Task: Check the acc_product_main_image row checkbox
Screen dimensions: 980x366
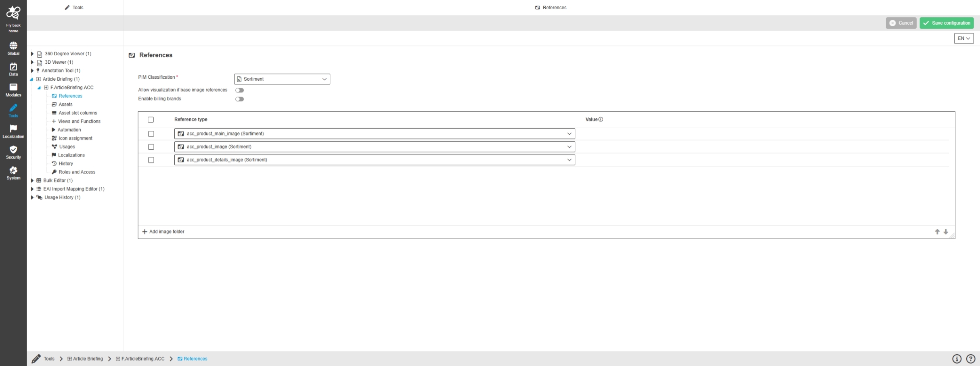Action: pos(151,134)
